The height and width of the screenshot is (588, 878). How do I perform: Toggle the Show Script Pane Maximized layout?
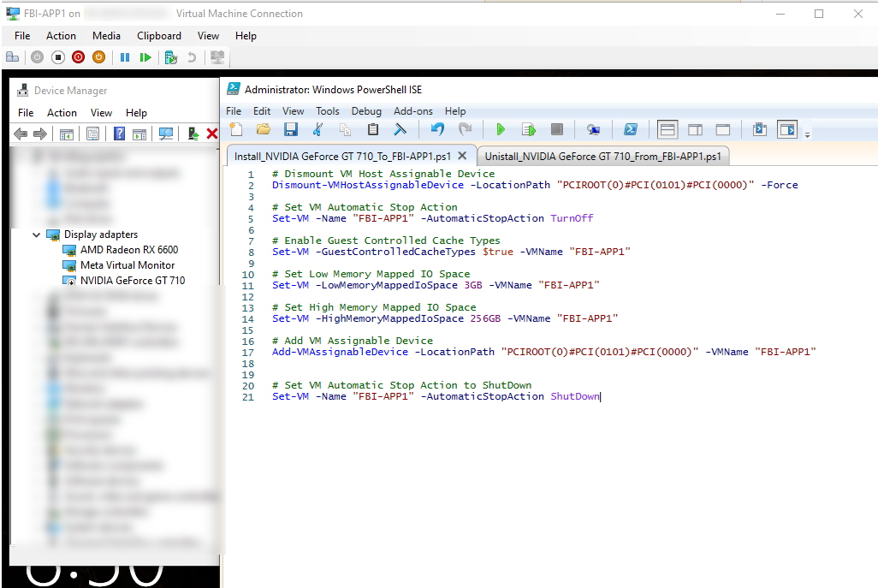point(723,129)
